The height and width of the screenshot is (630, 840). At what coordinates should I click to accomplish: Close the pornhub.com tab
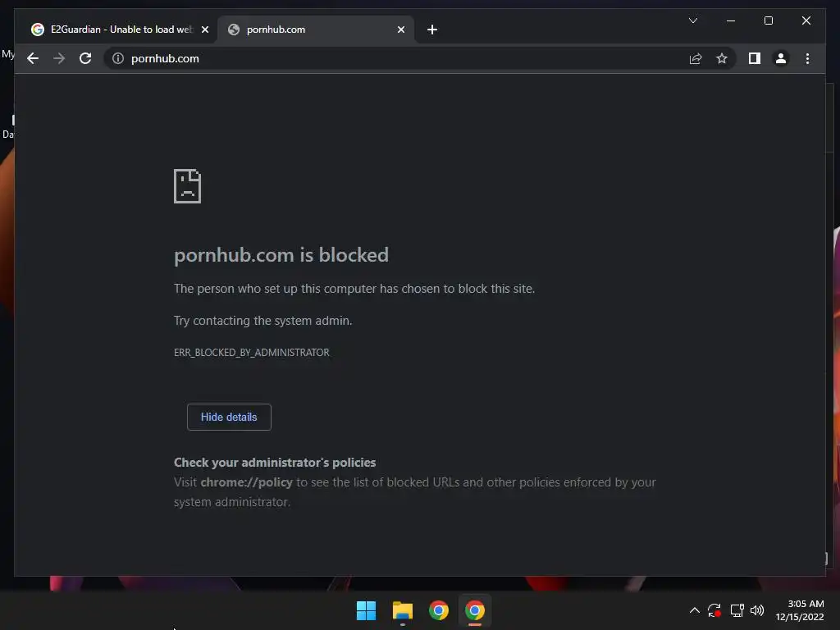pyautogui.click(x=400, y=30)
